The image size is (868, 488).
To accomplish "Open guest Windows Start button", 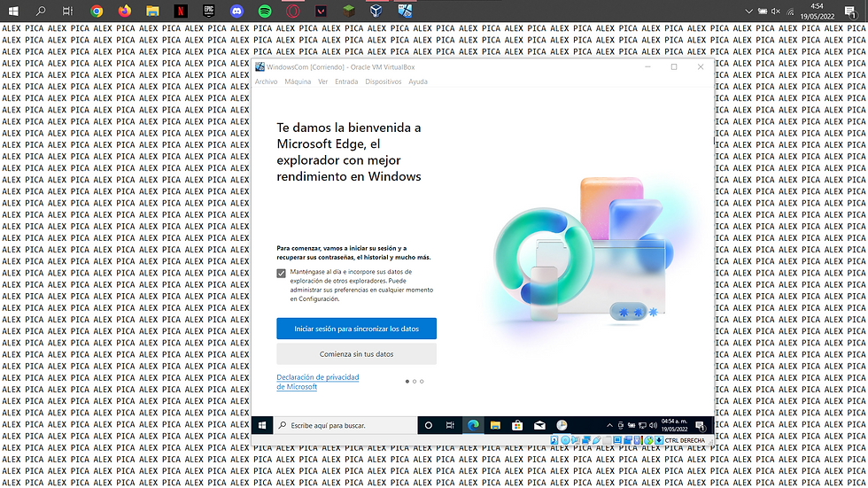I will [262, 425].
